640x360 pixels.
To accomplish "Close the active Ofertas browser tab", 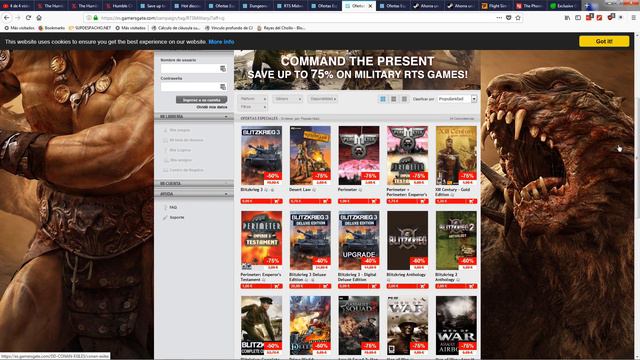I will coord(370,6).
